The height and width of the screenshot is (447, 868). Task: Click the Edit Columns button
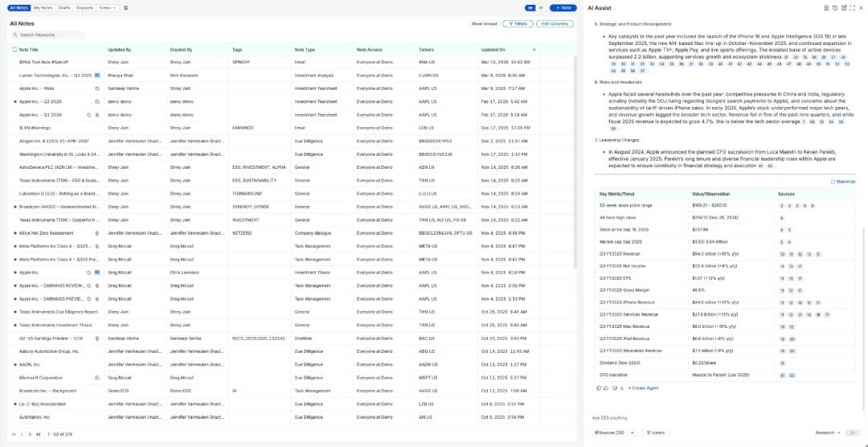[x=555, y=24]
